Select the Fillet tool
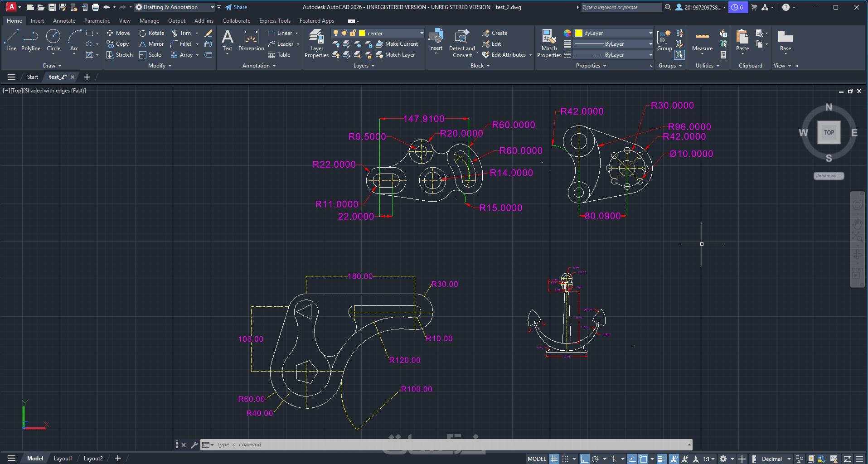The width and height of the screenshot is (868, 464). click(181, 44)
